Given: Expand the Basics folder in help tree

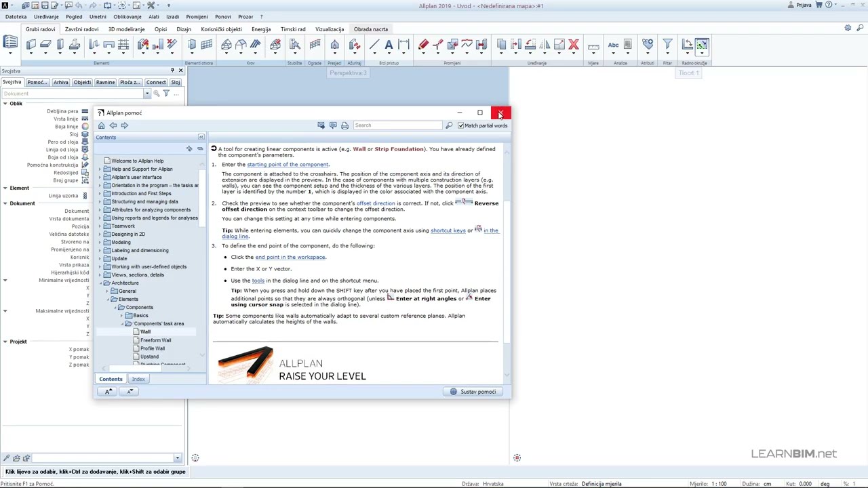Looking at the screenshot, I should click(x=121, y=315).
